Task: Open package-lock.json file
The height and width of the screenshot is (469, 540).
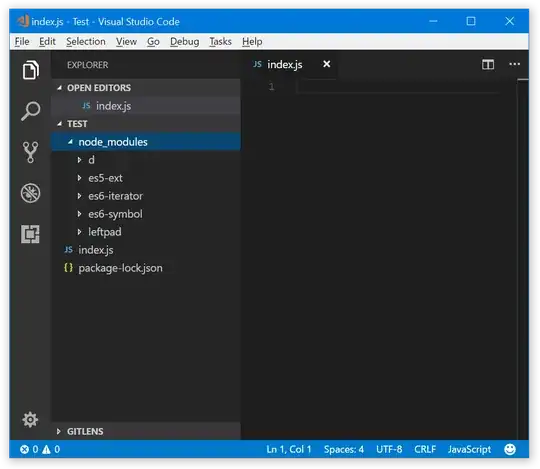Action: (x=146, y=268)
